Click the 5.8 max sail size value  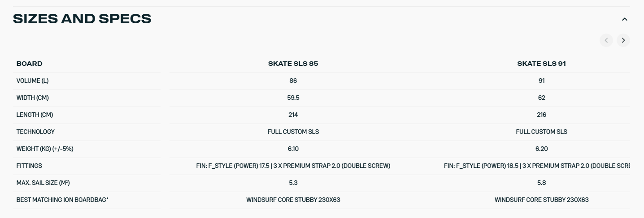click(x=541, y=183)
